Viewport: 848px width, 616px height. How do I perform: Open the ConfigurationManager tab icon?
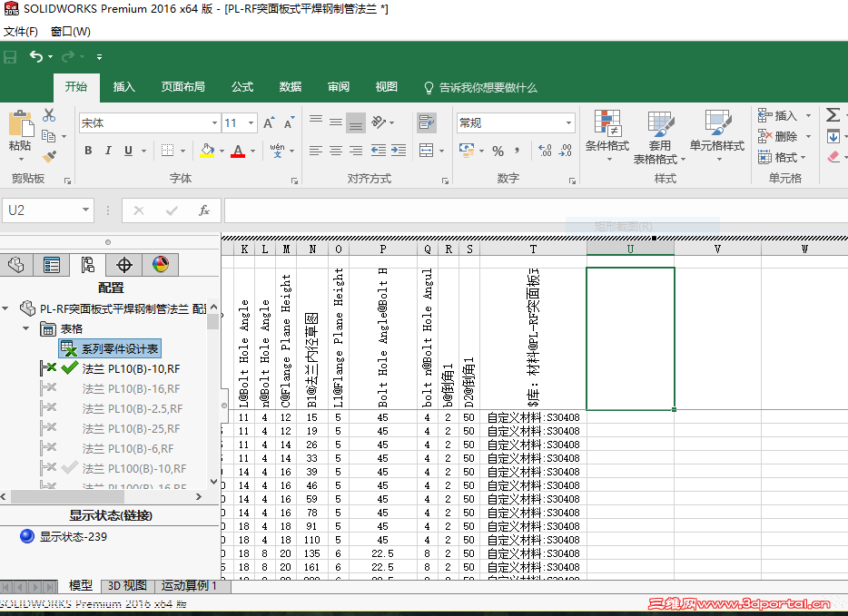coord(87,265)
